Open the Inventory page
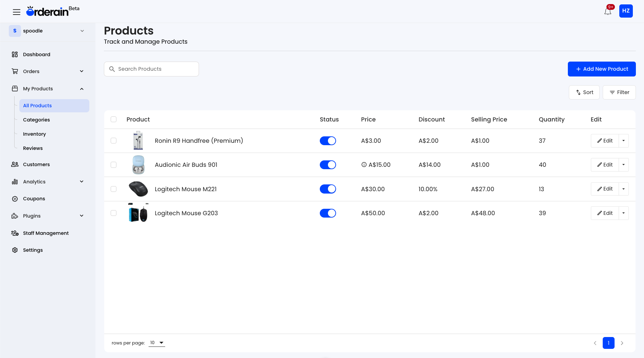644x358 pixels. 34,134
